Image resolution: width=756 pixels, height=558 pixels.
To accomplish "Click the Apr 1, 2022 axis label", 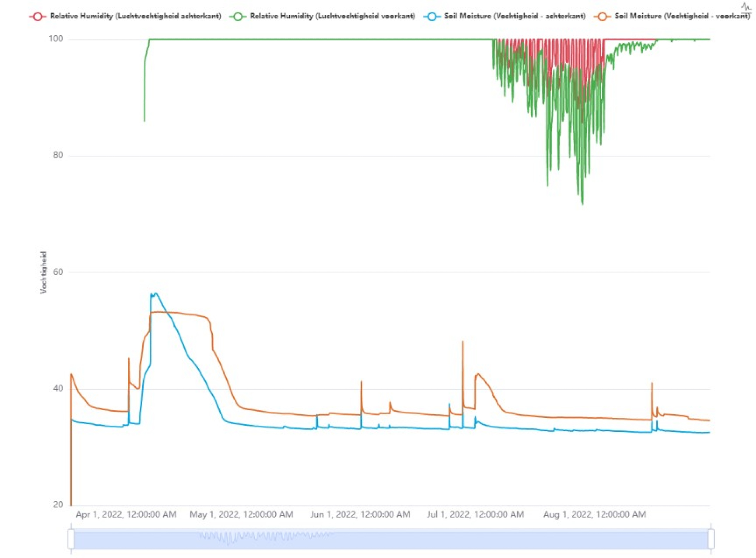I will click(x=126, y=515).
